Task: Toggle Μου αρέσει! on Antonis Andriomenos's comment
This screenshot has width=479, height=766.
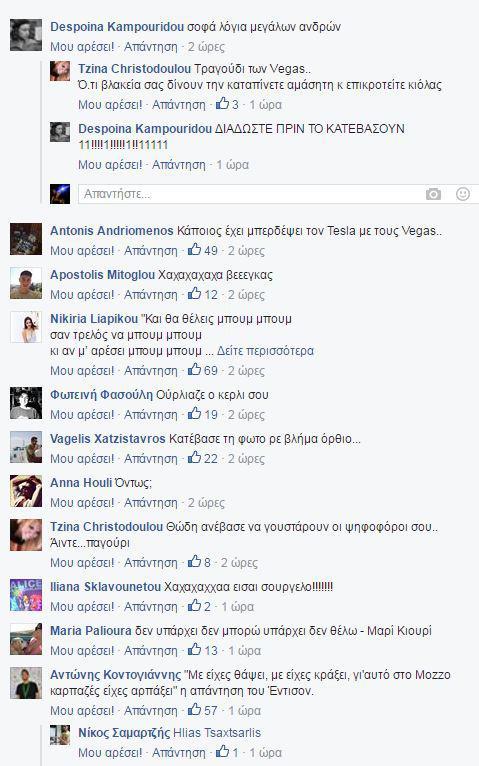Action: (82, 250)
